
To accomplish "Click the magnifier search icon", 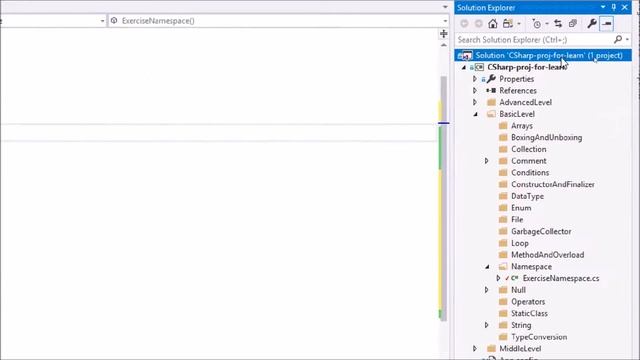I will pyautogui.click(x=618, y=39).
